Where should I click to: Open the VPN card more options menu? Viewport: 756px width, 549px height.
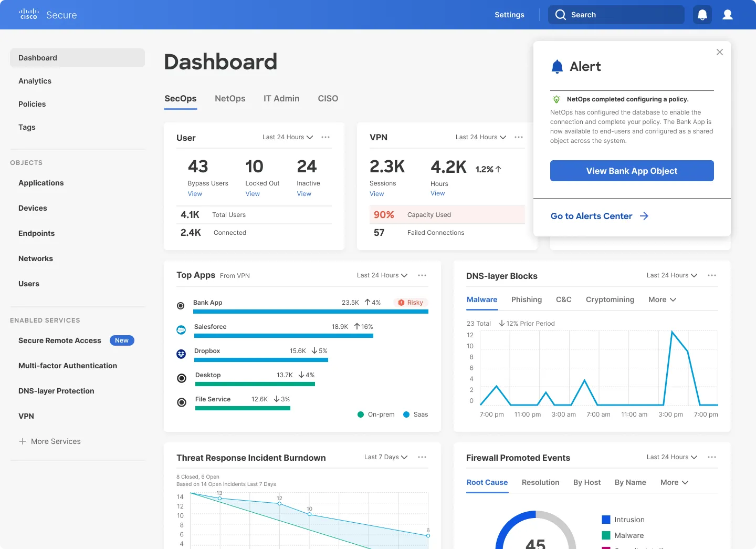point(519,137)
